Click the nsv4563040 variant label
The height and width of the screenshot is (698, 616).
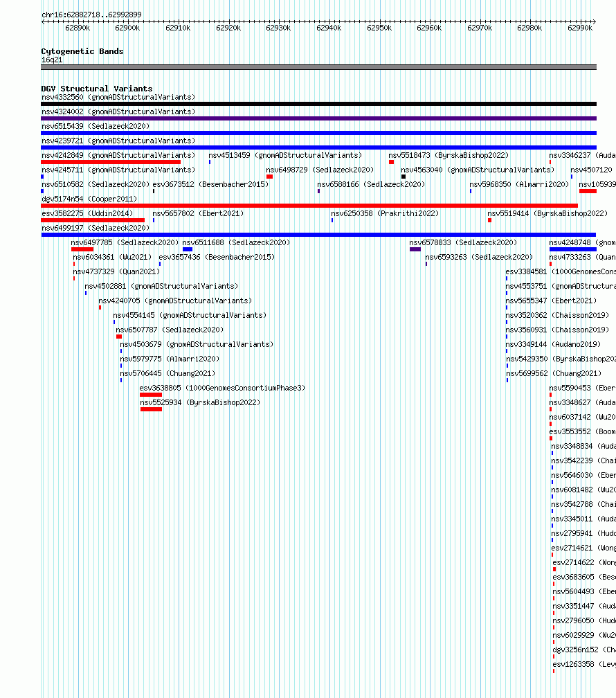tap(478, 170)
